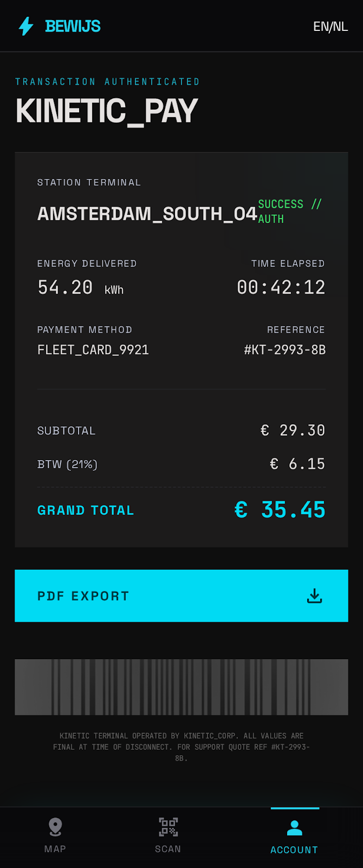363x868 pixels.
Task: Click the lightning bolt logo icon
Action: tap(26, 26)
